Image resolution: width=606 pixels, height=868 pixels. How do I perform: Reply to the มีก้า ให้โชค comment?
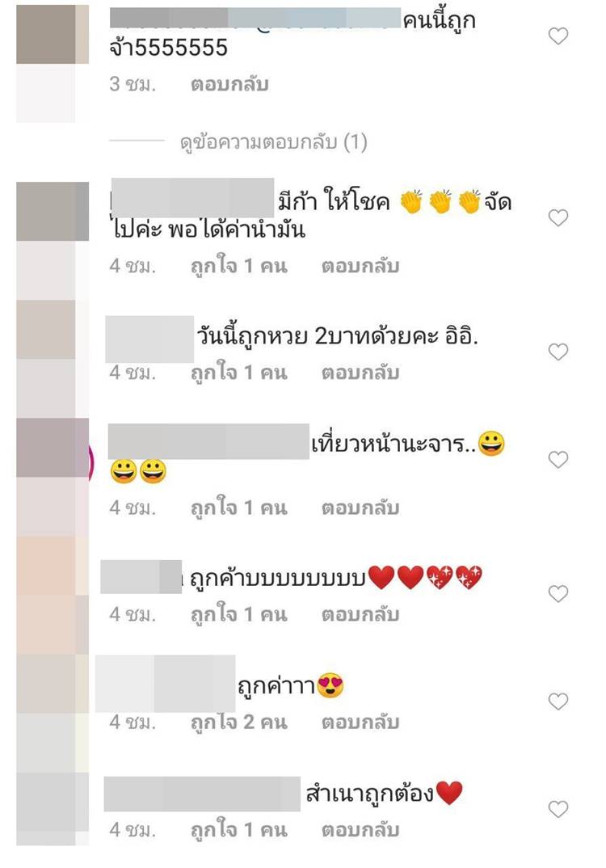pyautogui.click(x=360, y=266)
